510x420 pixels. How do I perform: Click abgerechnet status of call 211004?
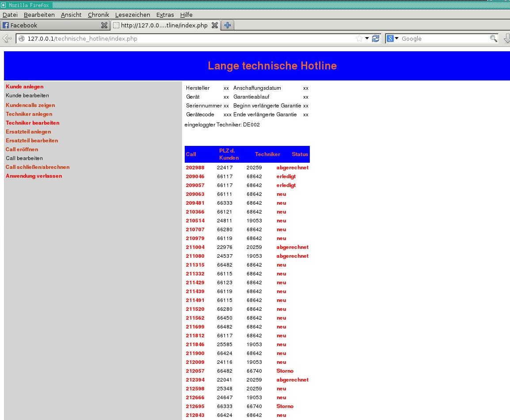click(292, 247)
